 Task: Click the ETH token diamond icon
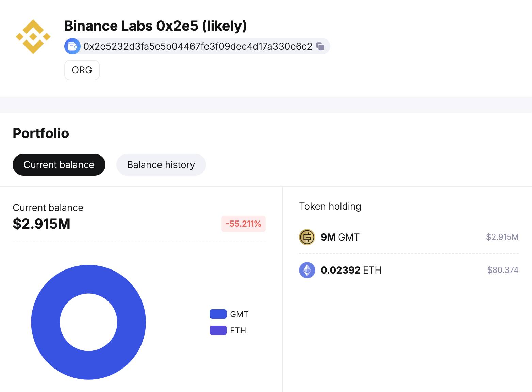307,270
